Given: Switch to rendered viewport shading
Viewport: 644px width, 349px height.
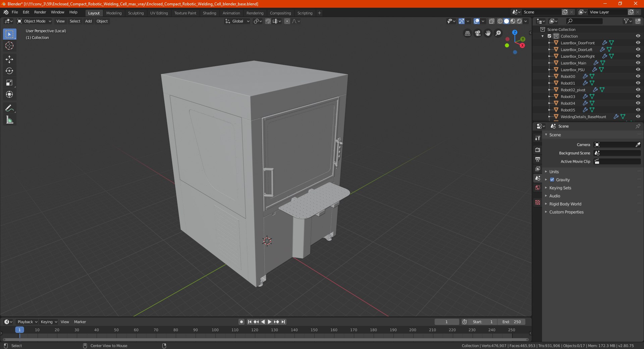Looking at the screenshot, I should [x=519, y=21].
